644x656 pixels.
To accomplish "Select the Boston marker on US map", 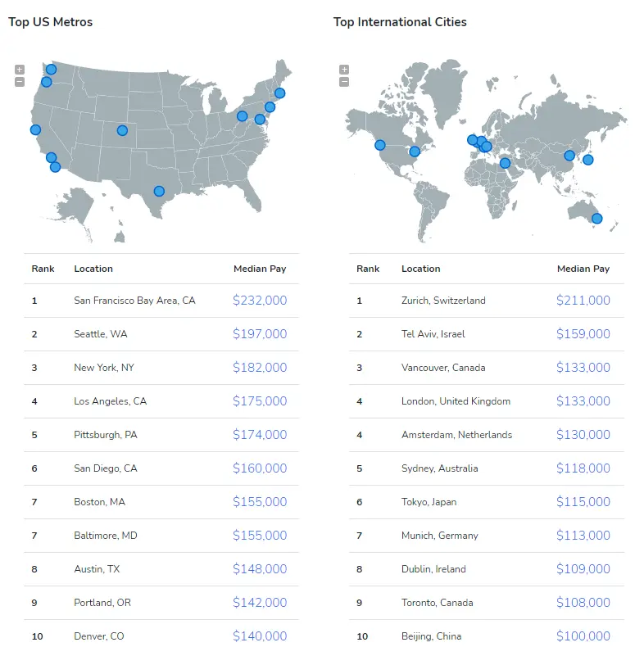I will click(279, 93).
